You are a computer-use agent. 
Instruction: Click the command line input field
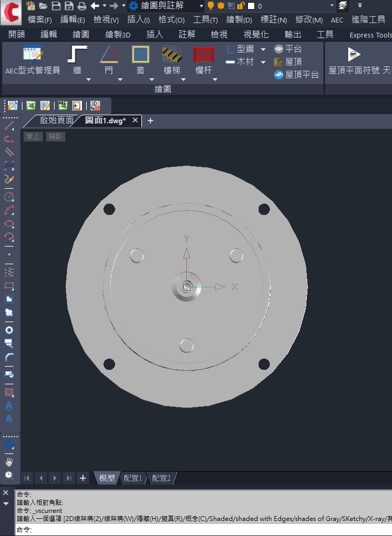203,530
